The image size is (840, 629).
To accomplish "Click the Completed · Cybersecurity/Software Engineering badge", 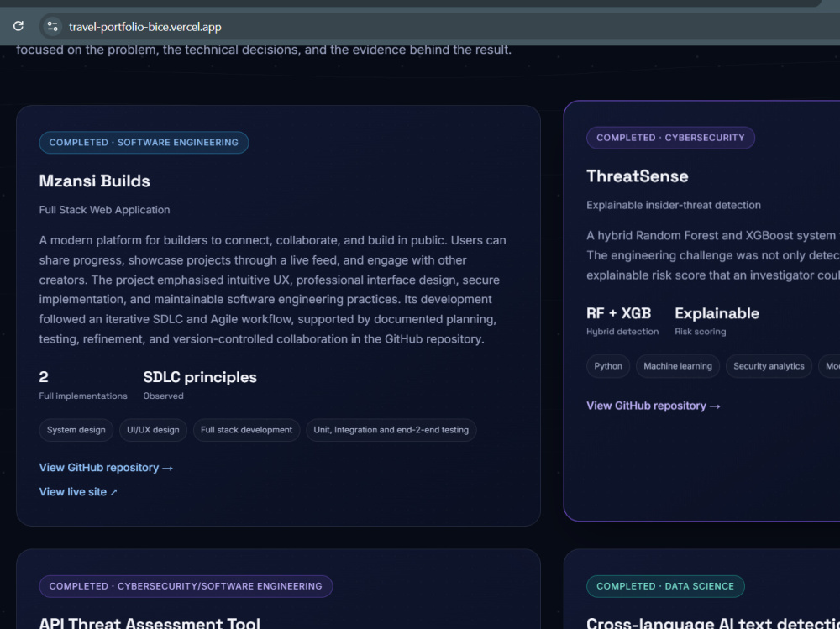I will tap(186, 586).
